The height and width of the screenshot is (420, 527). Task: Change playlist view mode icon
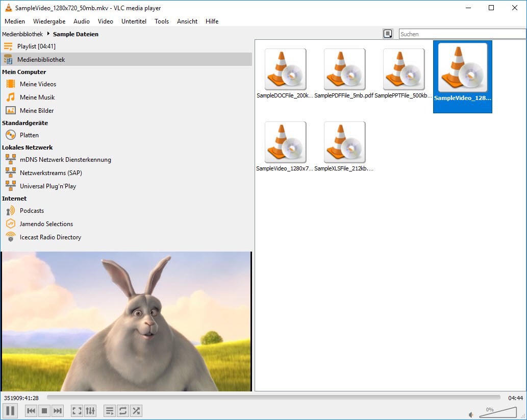[x=388, y=34]
